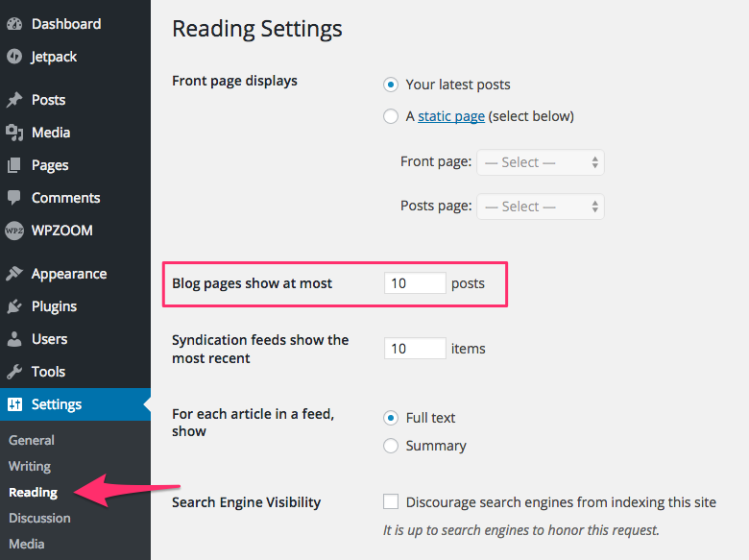Screen dimensions: 749x560
Task: Click the Syndication feeds items number field
Action: tap(415, 349)
